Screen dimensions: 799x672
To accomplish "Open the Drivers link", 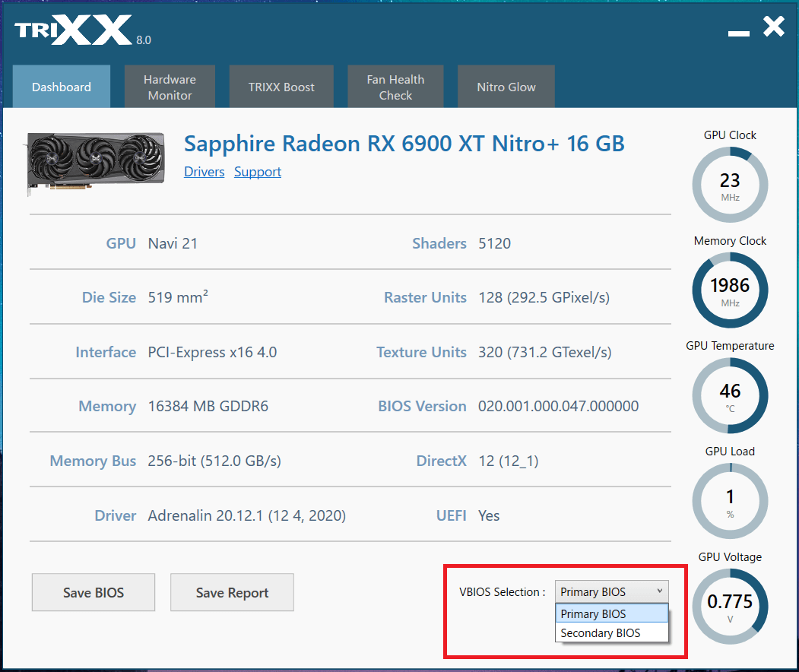I will pyautogui.click(x=204, y=172).
